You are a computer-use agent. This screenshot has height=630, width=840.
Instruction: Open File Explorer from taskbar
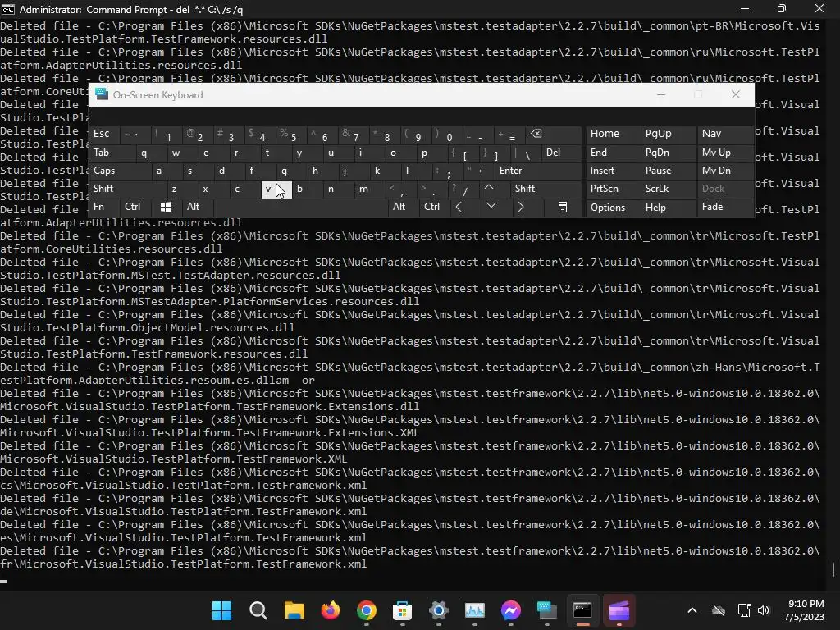(x=294, y=610)
